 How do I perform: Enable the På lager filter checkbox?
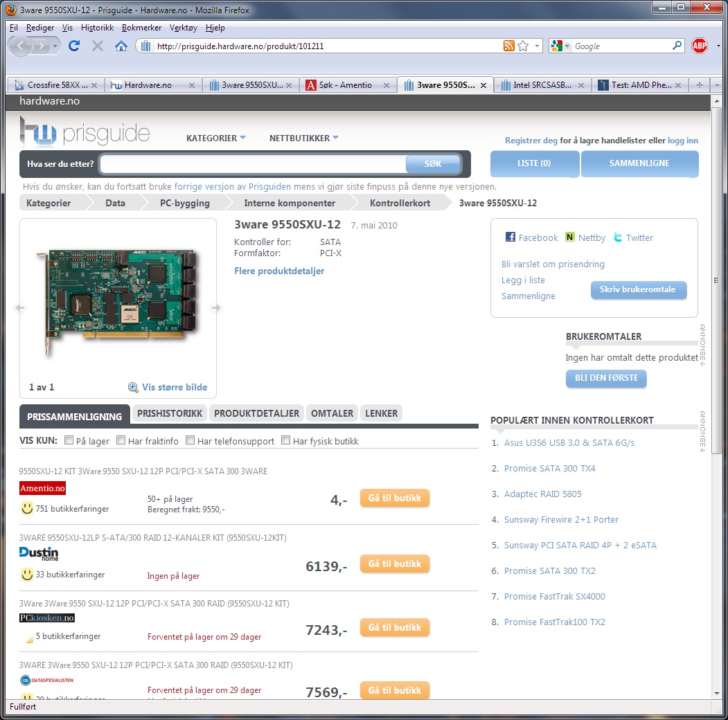69,440
